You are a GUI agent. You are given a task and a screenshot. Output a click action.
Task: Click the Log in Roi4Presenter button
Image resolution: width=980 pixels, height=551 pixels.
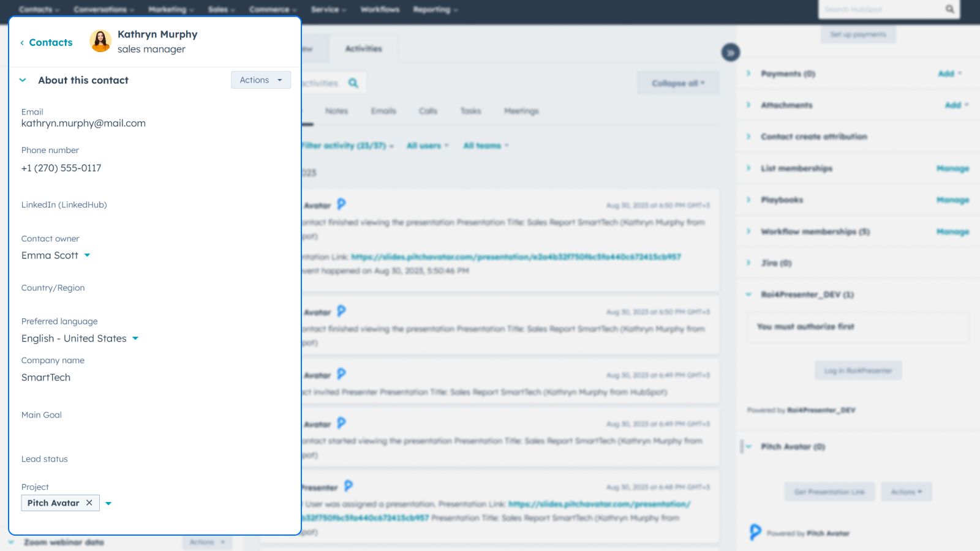pyautogui.click(x=858, y=370)
